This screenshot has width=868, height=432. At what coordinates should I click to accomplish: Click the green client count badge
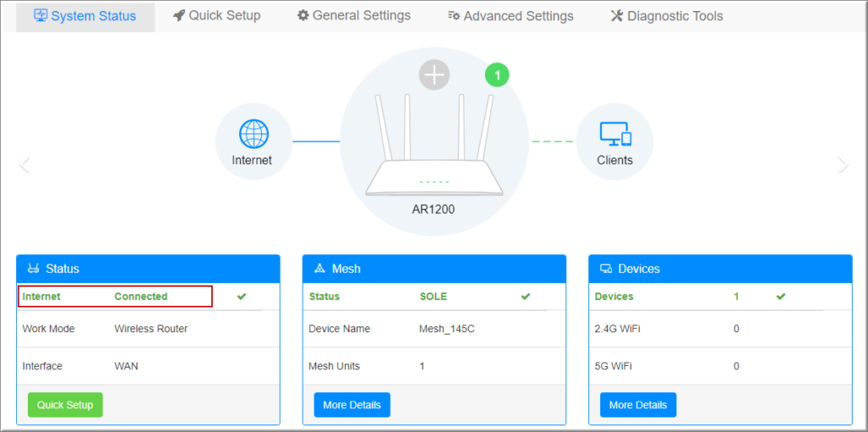498,75
